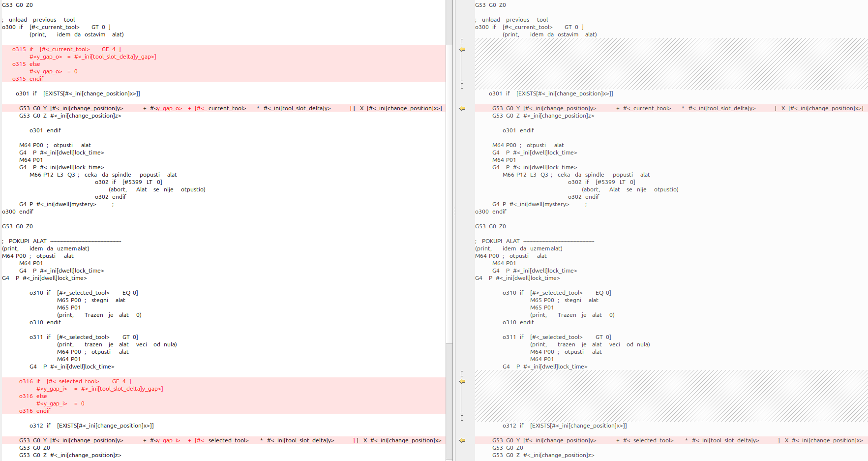Screen dimensions: 868x461
Task: Click merge arrow beside the selected_tool G53 line
Action: point(462,440)
